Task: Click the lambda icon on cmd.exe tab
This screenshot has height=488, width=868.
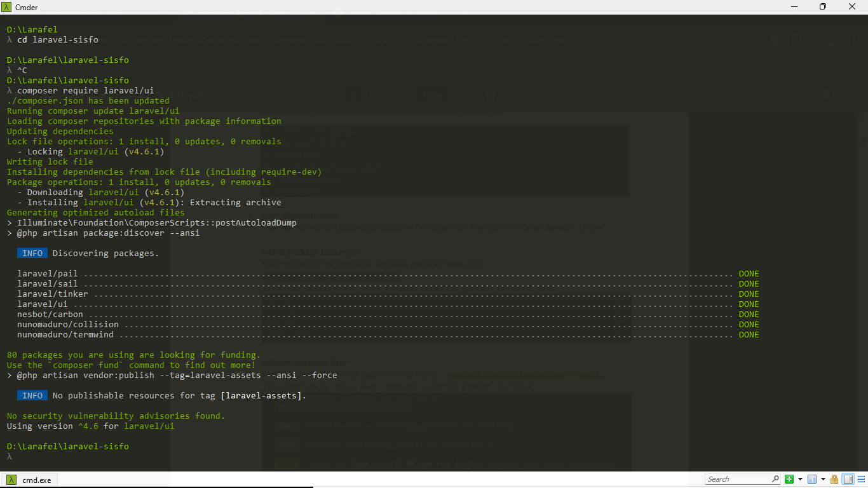Action: pos(11,480)
